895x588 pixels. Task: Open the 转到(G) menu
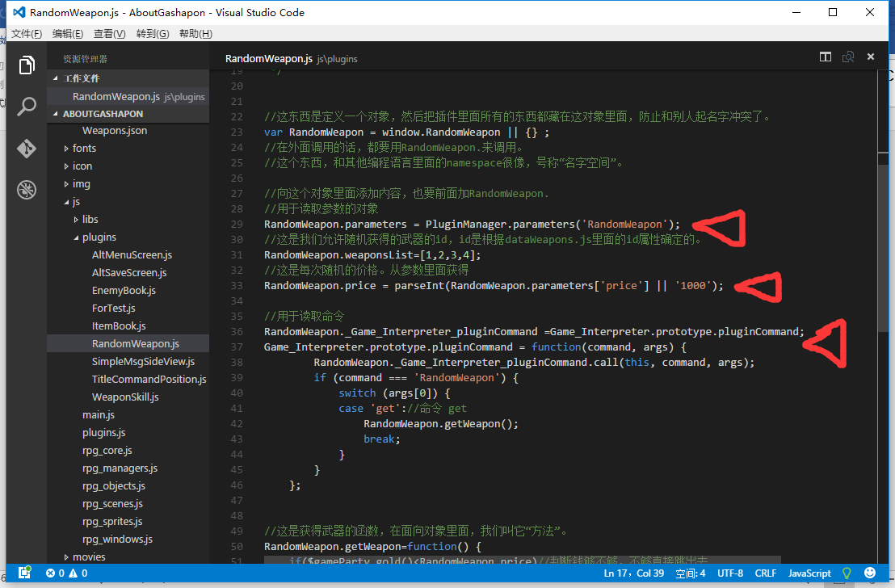coord(153,34)
